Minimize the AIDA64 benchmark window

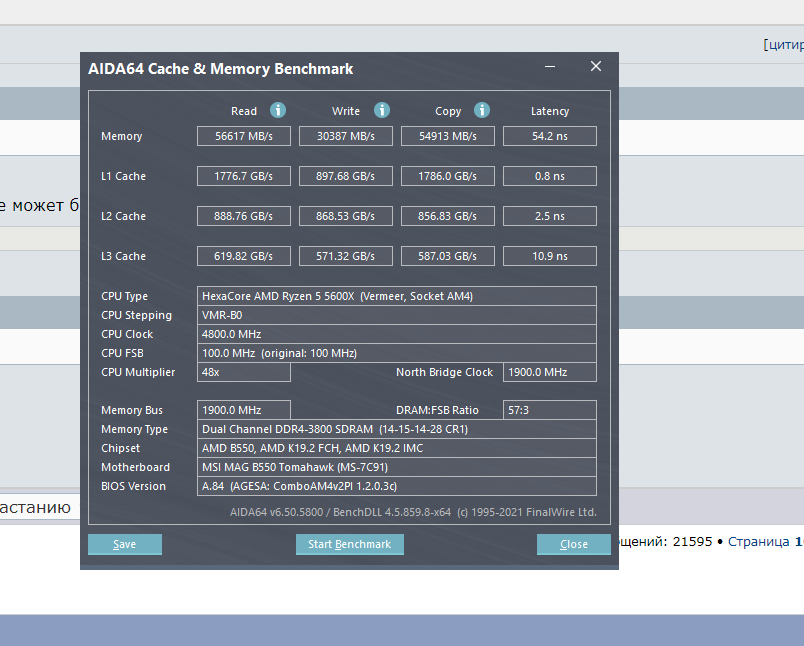coord(550,67)
